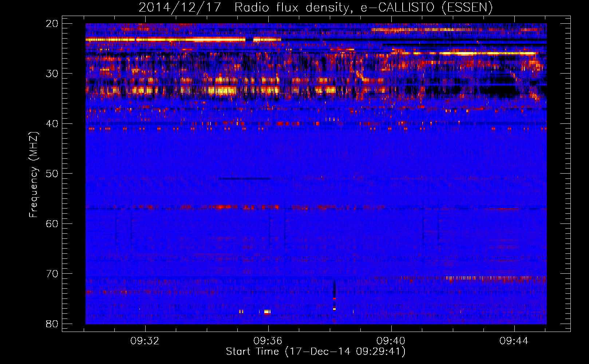589x364 pixels.
Task: Click the 60 frequency tick label
Action: [52, 223]
